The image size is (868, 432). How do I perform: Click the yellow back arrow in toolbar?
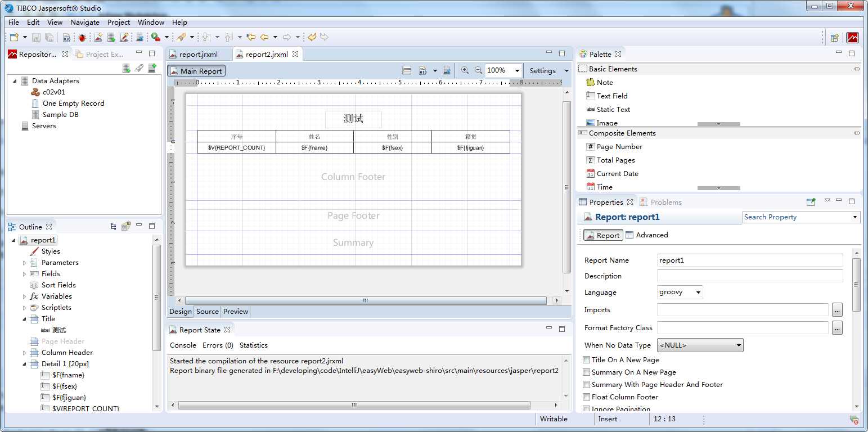click(264, 37)
